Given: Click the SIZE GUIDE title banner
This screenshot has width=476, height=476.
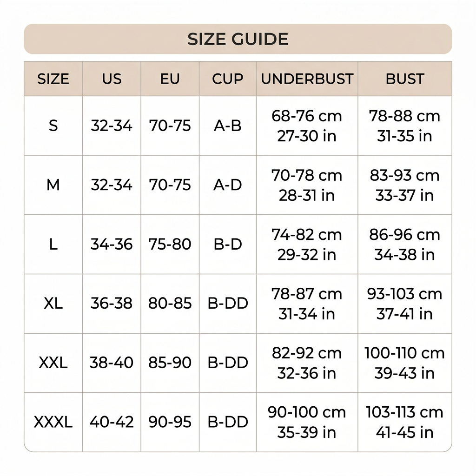Looking at the screenshot, I should pos(238,39).
